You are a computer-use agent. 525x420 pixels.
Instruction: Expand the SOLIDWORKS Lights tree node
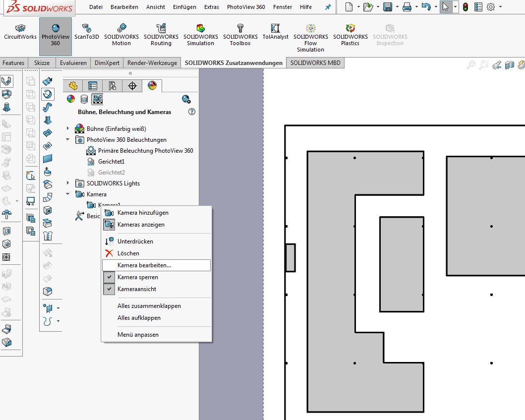click(x=68, y=183)
